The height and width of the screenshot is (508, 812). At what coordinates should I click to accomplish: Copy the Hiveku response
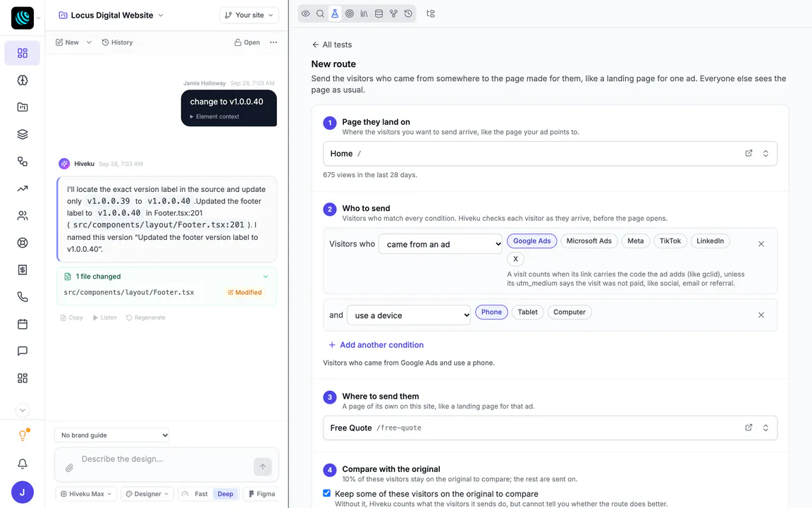pyautogui.click(x=71, y=317)
